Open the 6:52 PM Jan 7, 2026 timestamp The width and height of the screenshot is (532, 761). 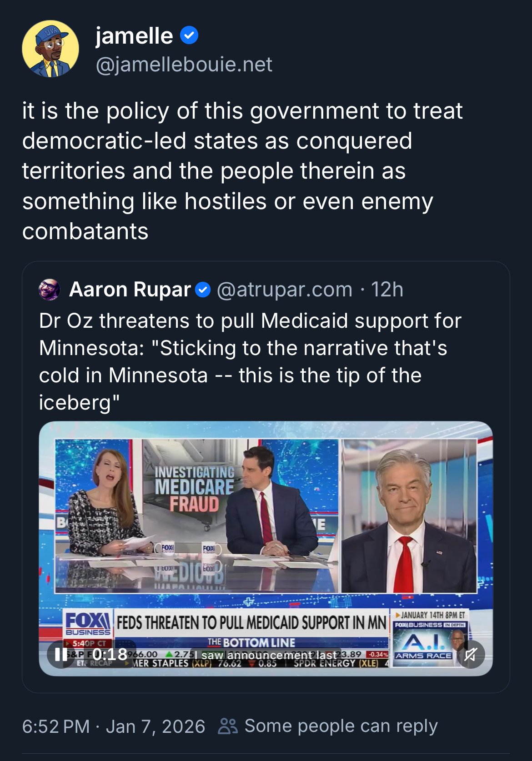pyautogui.click(x=114, y=726)
